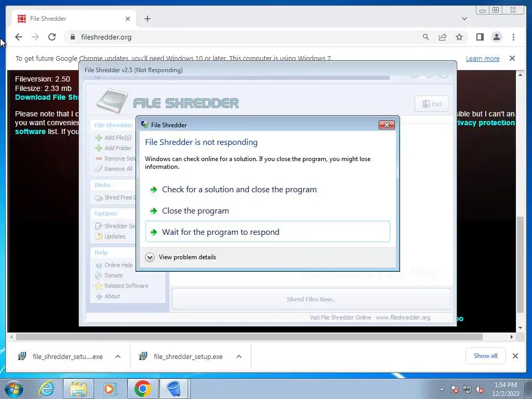532x399 pixels.
Task: Open Action Center flag icon in tray
Action: 455,389
